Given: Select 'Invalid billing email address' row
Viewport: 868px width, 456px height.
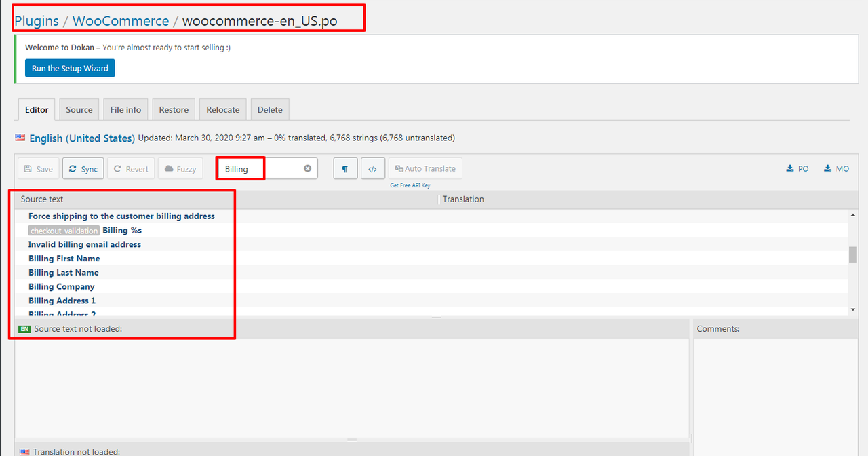Looking at the screenshot, I should 431,244.
